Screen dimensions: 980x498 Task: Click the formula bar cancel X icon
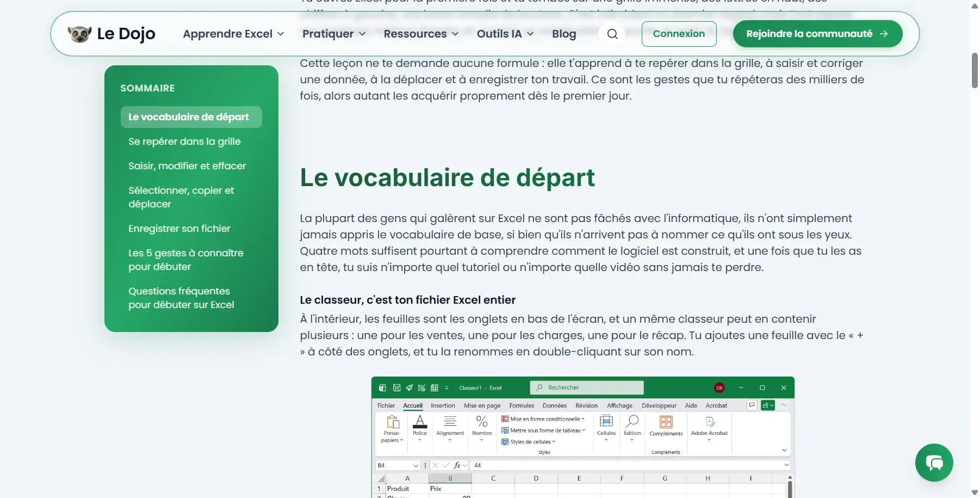pyautogui.click(x=435, y=465)
